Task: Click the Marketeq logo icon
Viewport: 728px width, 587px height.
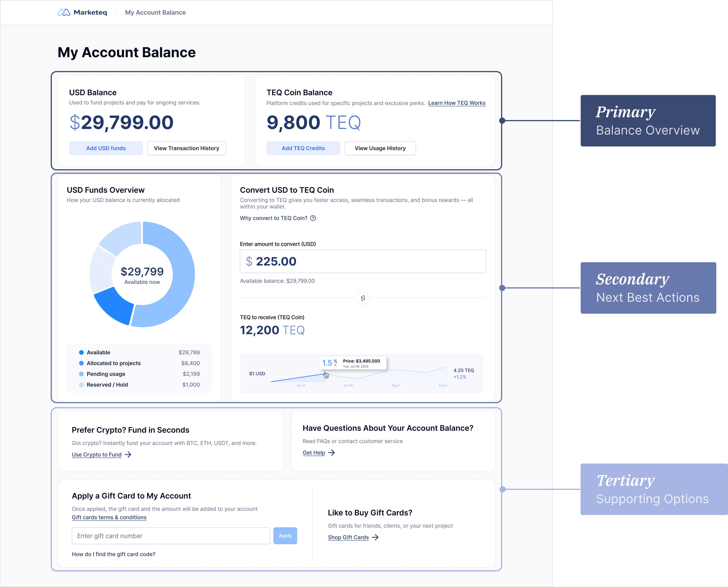Action: point(64,12)
